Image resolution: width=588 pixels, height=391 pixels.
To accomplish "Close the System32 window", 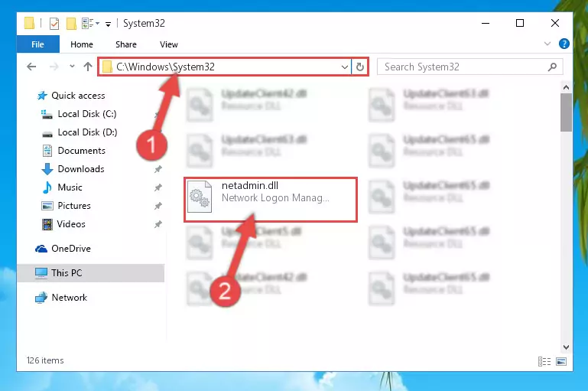I will [x=555, y=23].
